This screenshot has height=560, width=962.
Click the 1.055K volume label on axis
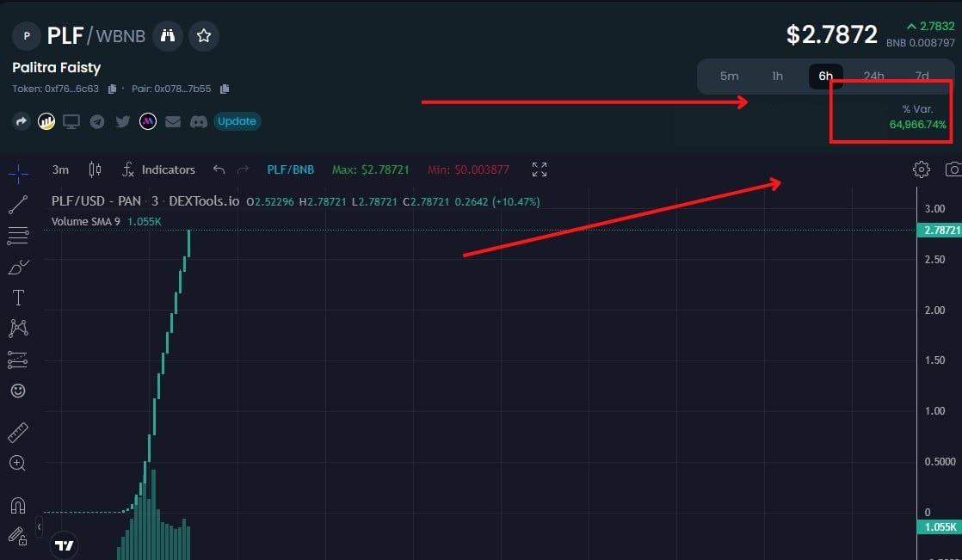pos(940,526)
